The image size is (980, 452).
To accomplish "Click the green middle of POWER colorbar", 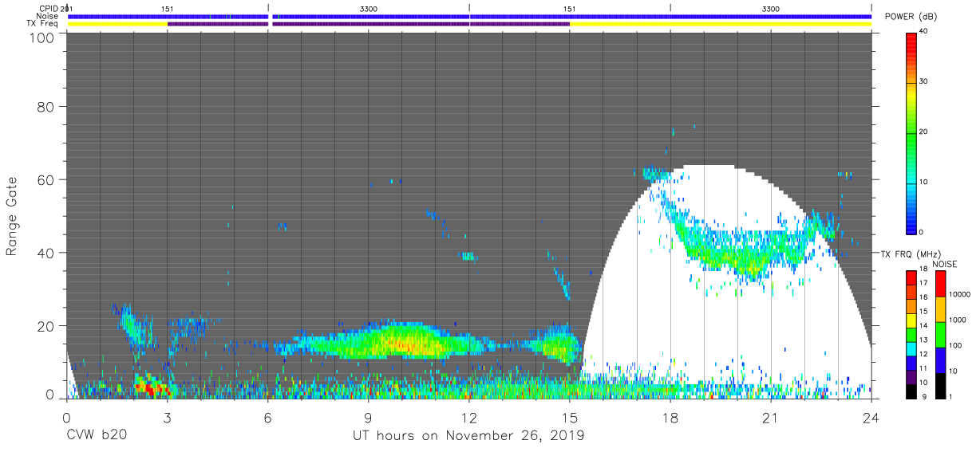I will (911, 132).
